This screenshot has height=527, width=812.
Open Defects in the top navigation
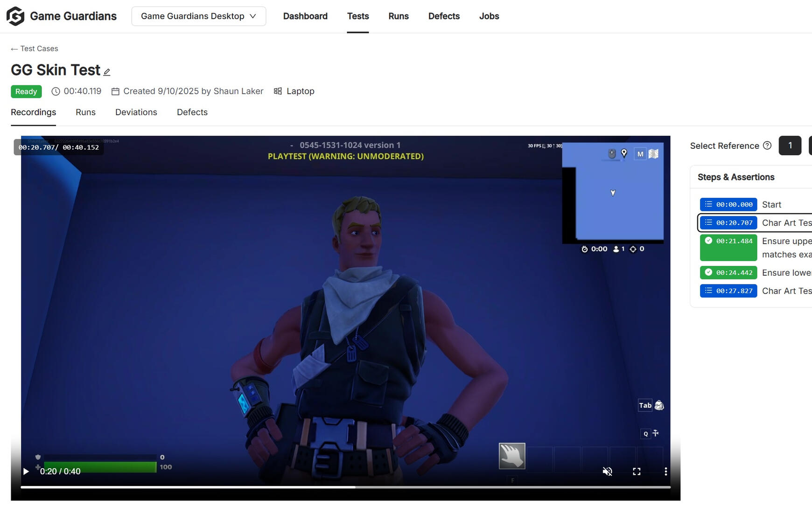(443, 16)
